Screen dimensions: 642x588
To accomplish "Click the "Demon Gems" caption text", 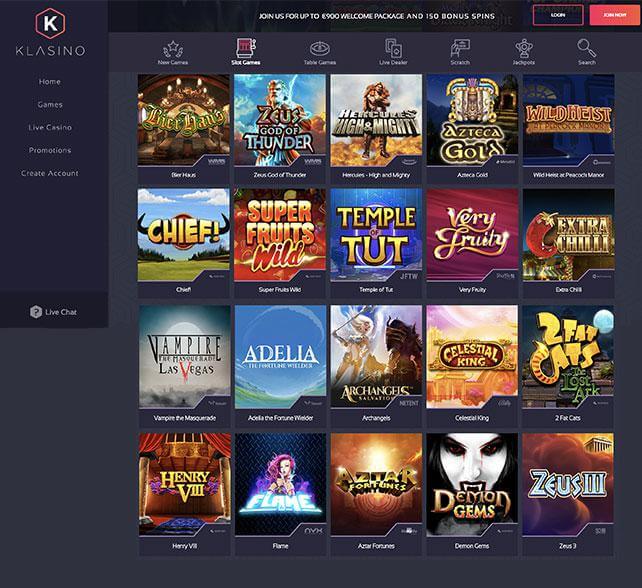I will point(472,546).
